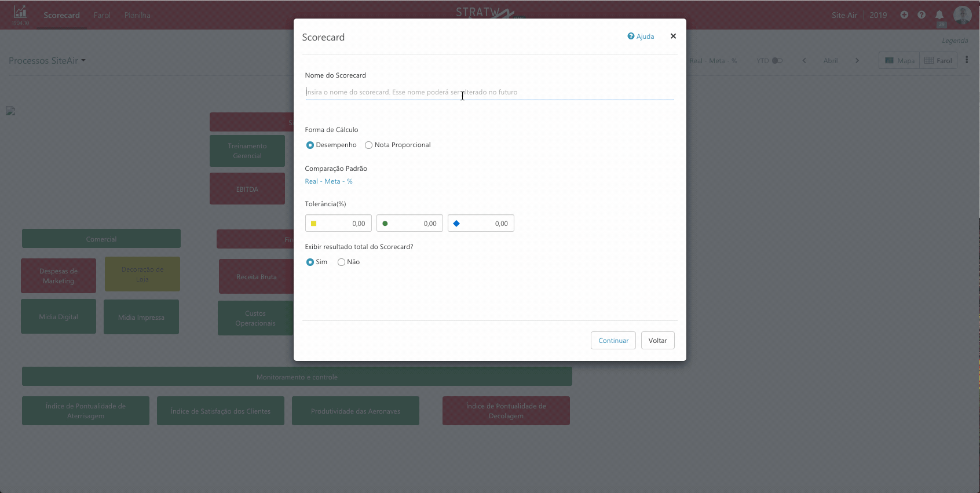Click the 2019 year selector
The height and width of the screenshot is (493, 980).
click(878, 15)
